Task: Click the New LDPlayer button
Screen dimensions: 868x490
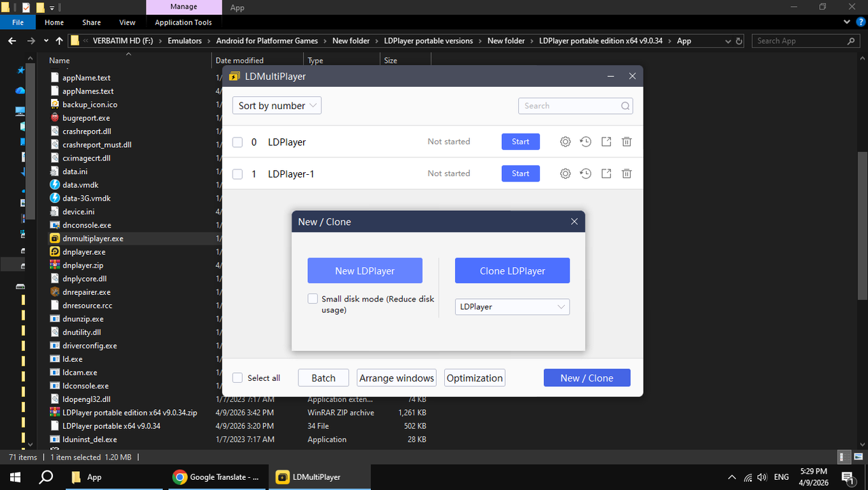Action: pos(365,270)
